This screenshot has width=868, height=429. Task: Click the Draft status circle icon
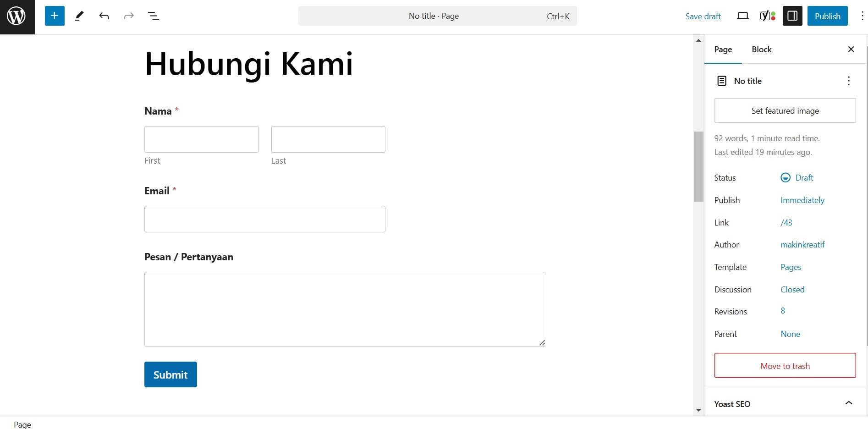[x=786, y=177]
